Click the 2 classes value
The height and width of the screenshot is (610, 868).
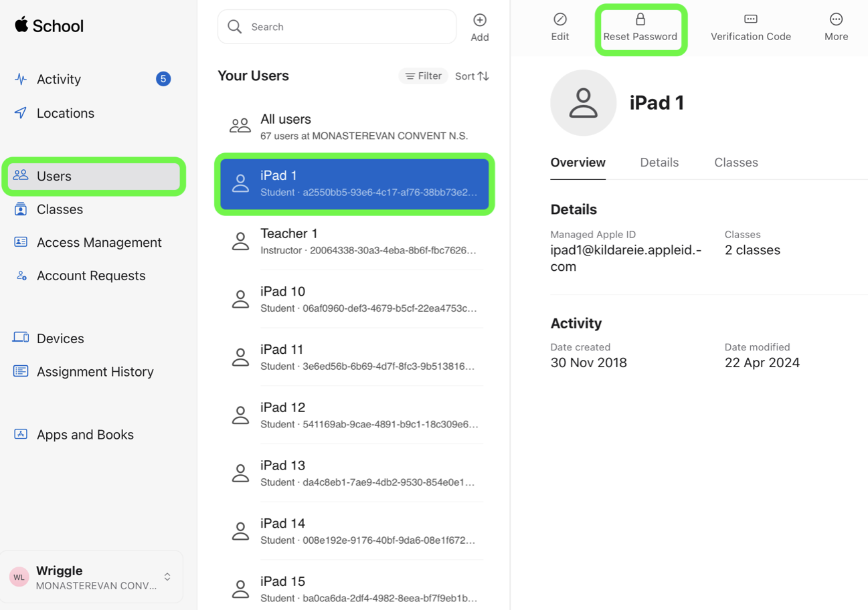(752, 250)
